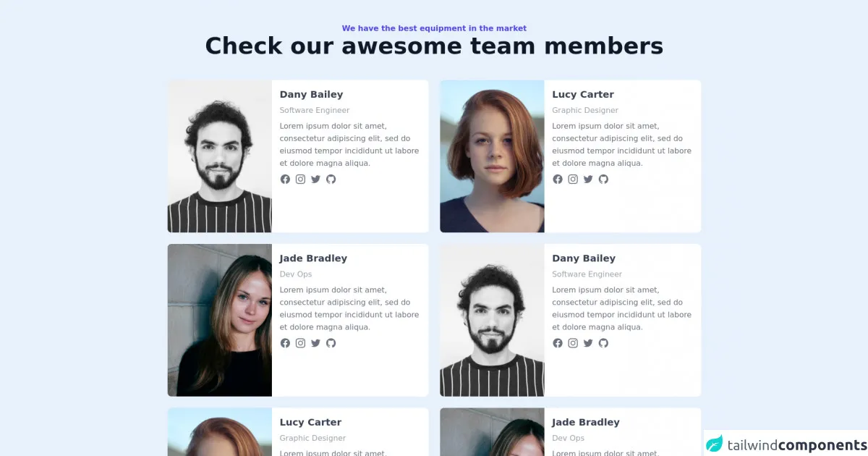Open GitHub icon in first Dany Bailey card
This screenshot has width=868, height=456.
[x=331, y=180]
